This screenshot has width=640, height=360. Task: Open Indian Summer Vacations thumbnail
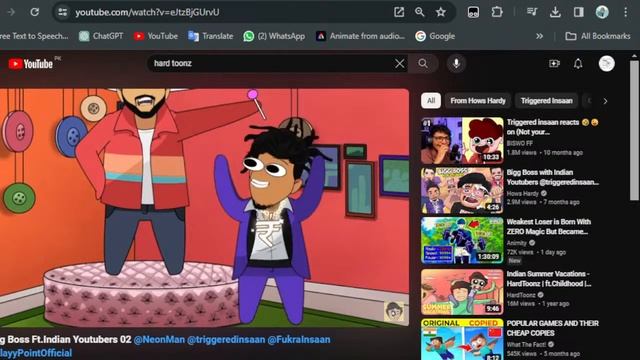[x=462, y=291]
